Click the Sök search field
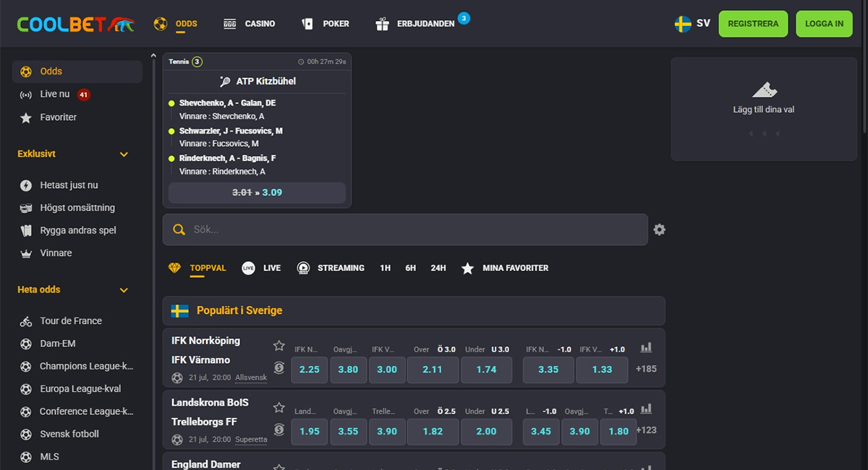 (405, 230)
